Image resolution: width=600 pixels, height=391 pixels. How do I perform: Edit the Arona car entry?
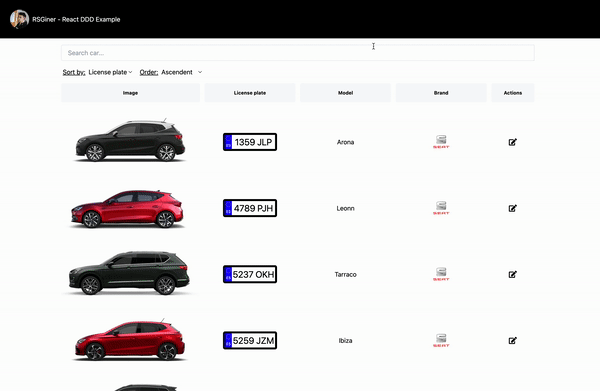pyautogui.click(x=513, y=142)
